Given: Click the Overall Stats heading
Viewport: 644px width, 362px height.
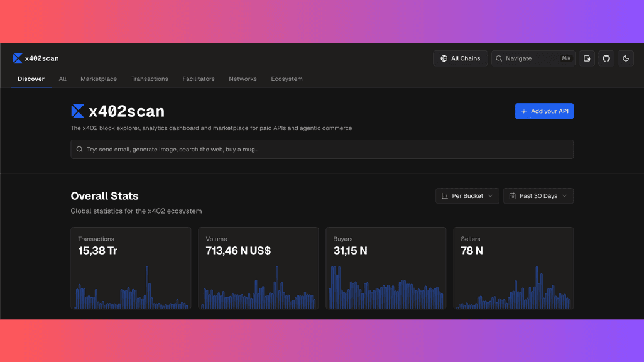Looking at the screenshot, I should pyautogui.click(x=105, y=196).
